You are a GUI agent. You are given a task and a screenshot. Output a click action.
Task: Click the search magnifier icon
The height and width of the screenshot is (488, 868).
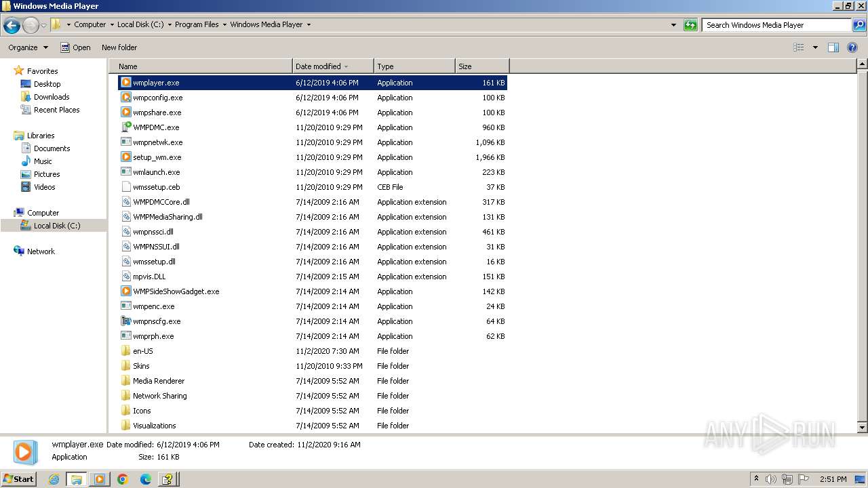pyautogui.click(x=859, y=25)
